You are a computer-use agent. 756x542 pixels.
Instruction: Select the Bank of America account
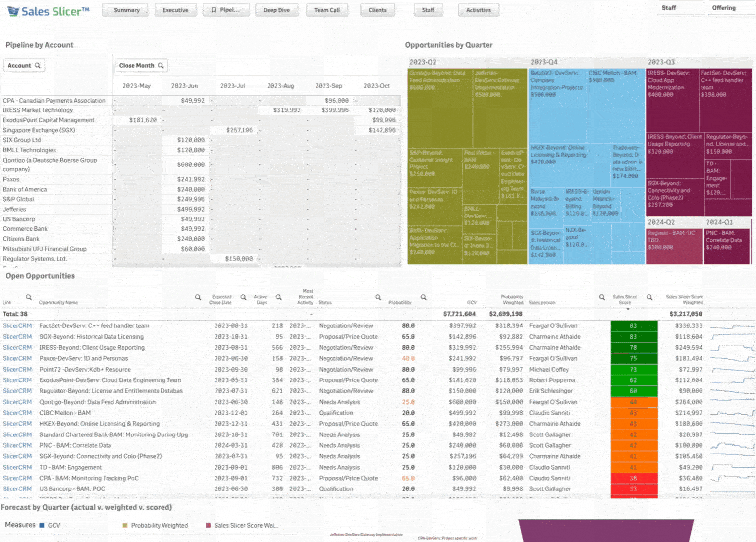(x=56, y=189)
